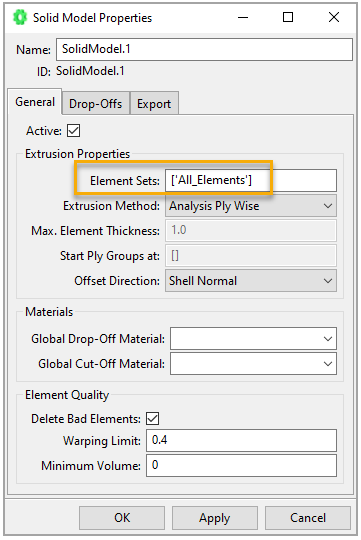Image resolution: width=361 pixels, height=540 pixels.
Task: Close the Solid Model Properties window
Action: 334,17
